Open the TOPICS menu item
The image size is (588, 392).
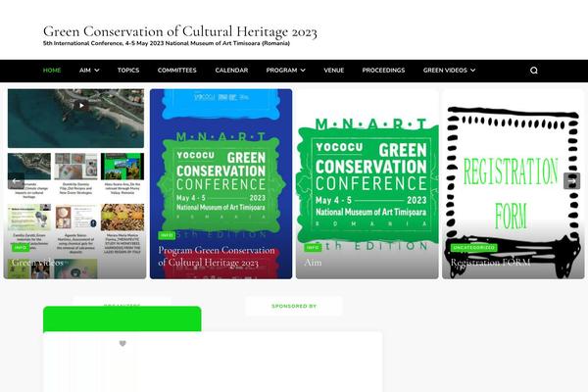[x=128, y=71]
